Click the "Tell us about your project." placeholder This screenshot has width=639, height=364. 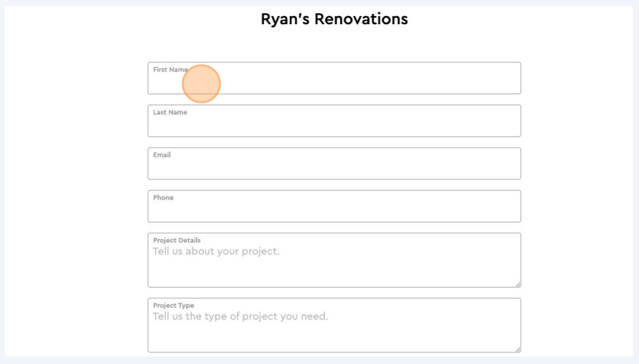click(216, 251)
